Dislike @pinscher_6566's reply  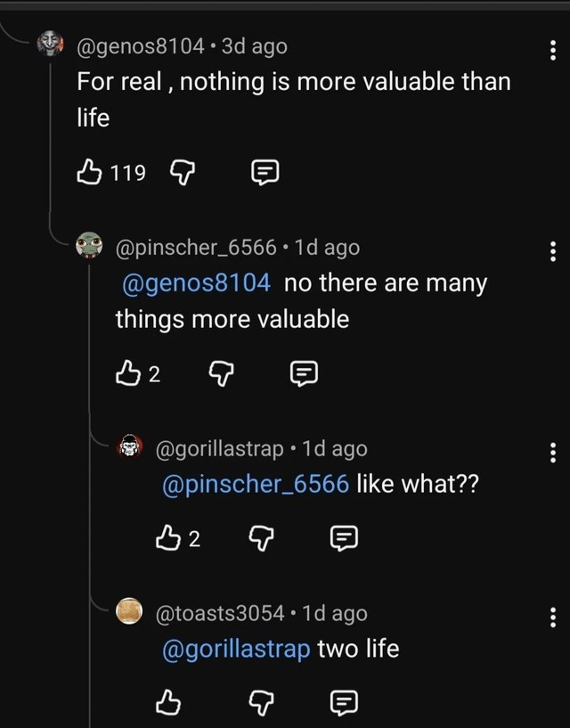pyautogui.click(x=220, y=373)
